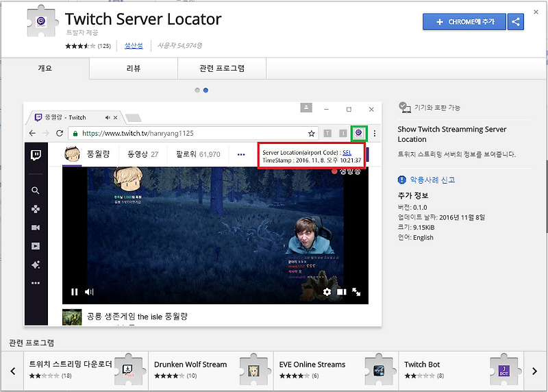Click the 동영상 27 channel tab
Screen dimensions: 548x392
[143, 154]
